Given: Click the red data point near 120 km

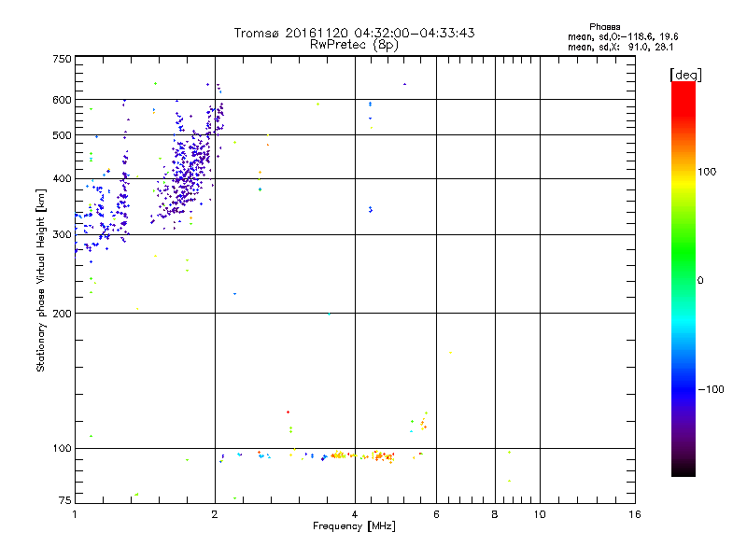Looking at the screenshot, I should pyautogui.click(x=288, y=412).
